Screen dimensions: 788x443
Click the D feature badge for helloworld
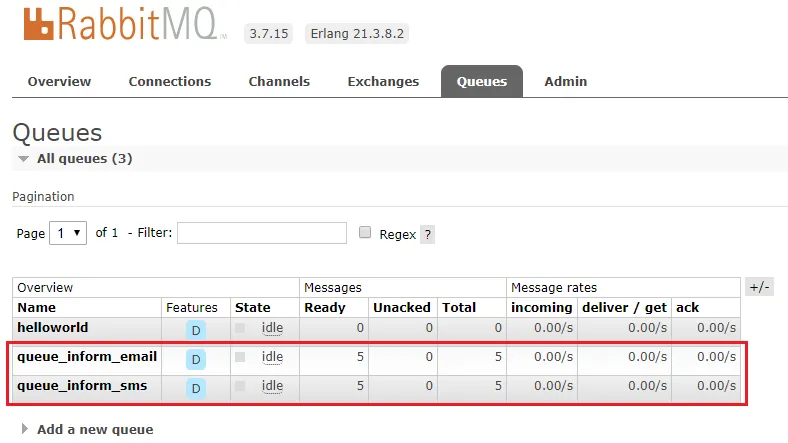(196, 329)
